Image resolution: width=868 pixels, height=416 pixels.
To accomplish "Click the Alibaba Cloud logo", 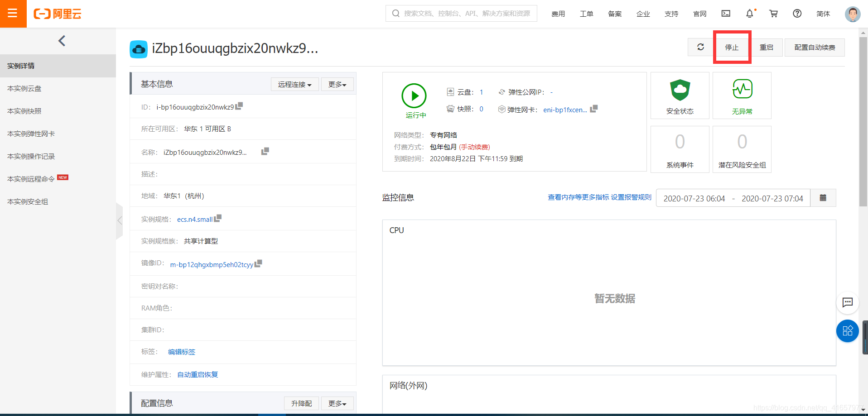I will (x=58, y=14).
